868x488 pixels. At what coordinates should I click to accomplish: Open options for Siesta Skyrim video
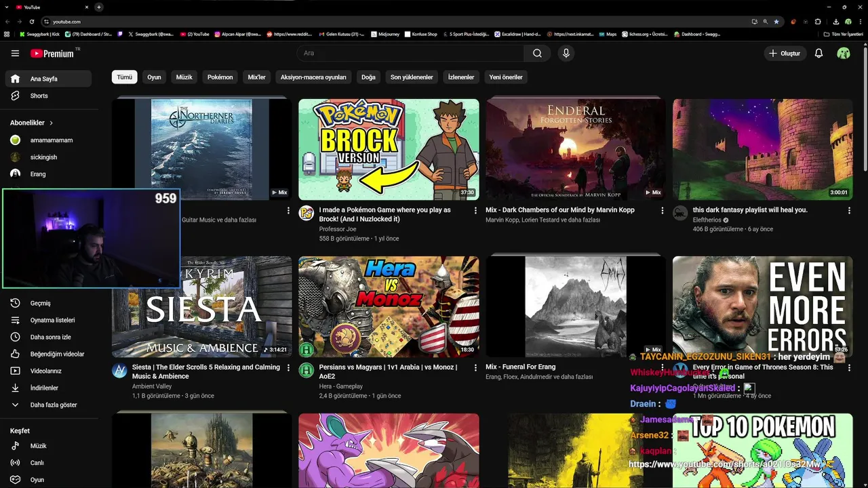[x=288, y=368]
